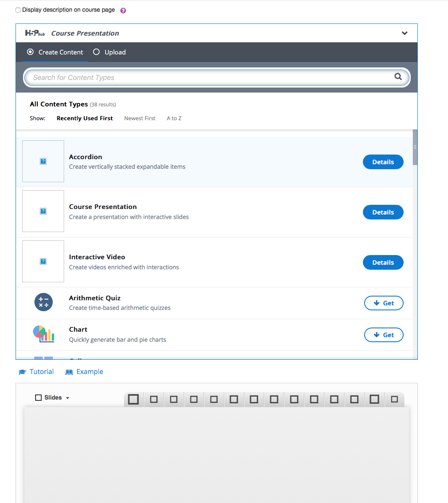
Task: Click the Arithmetic Quiz round icon
Action: pyautogui.click(x=44, y=302)
